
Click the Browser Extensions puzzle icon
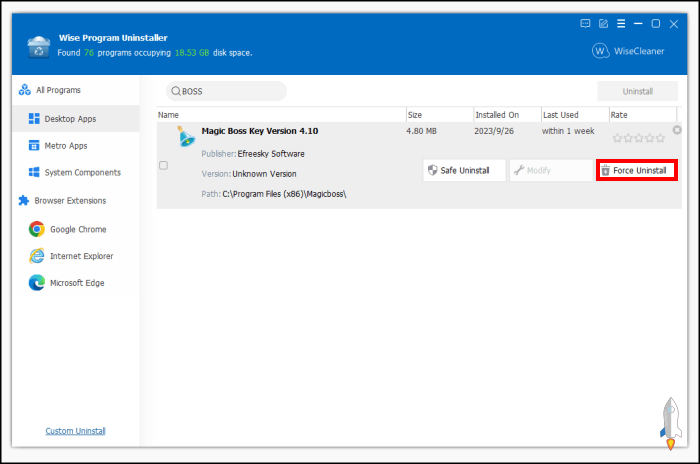point(24,201)
